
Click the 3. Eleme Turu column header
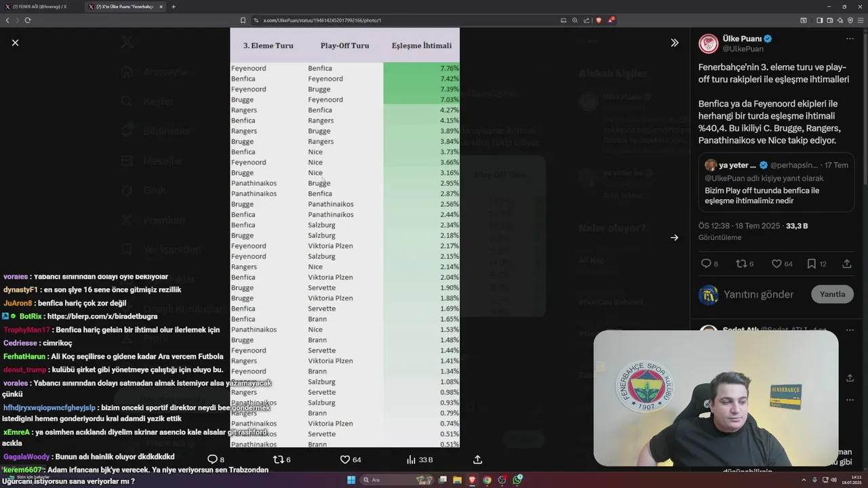[269, 45]
